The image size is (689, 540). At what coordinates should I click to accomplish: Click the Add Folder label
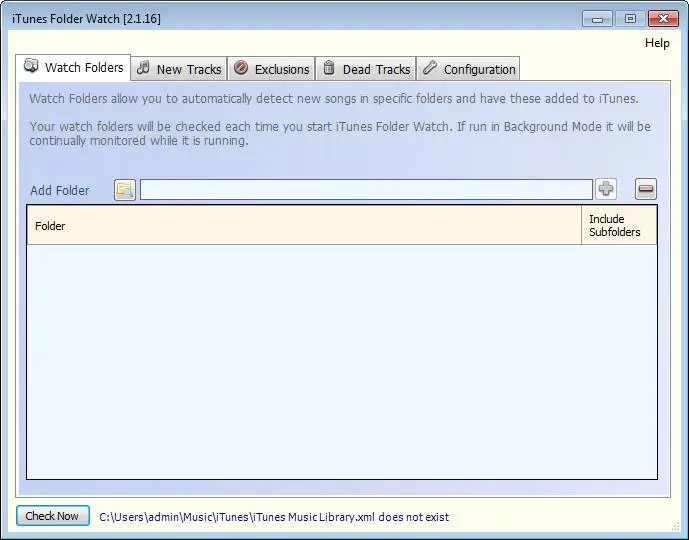click(x=60, y=190)
